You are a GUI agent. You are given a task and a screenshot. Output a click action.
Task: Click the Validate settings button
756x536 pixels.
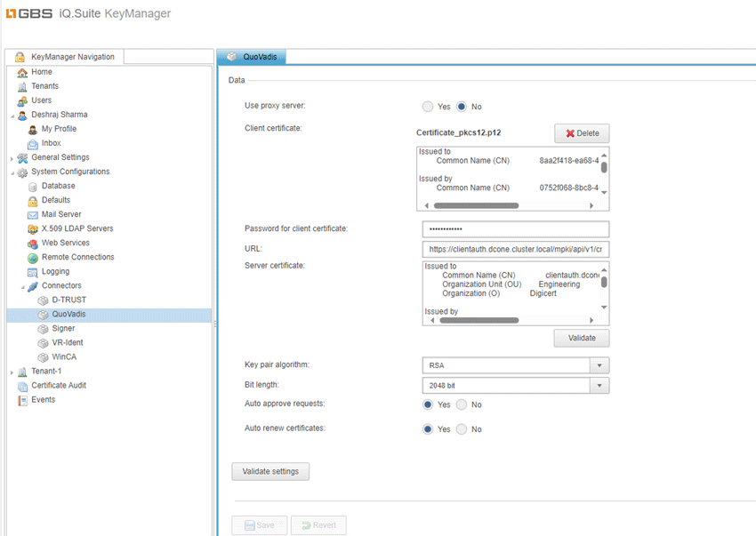click(270, 471)
